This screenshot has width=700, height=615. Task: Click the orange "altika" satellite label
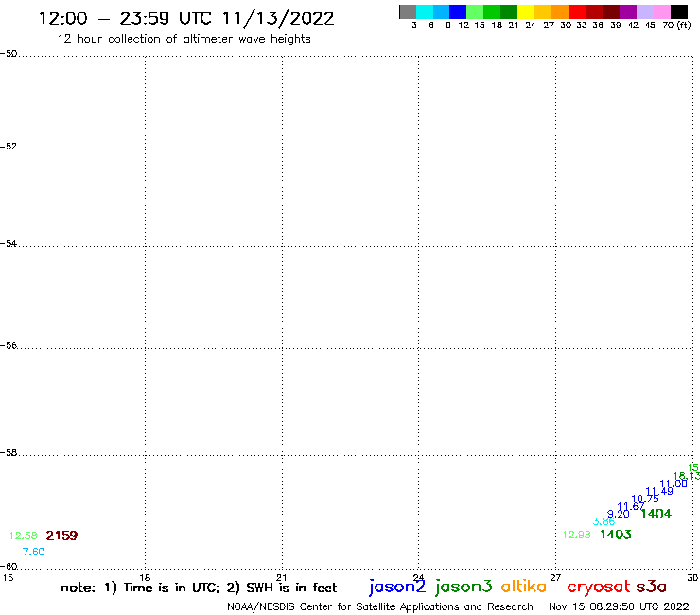(524, 587)
